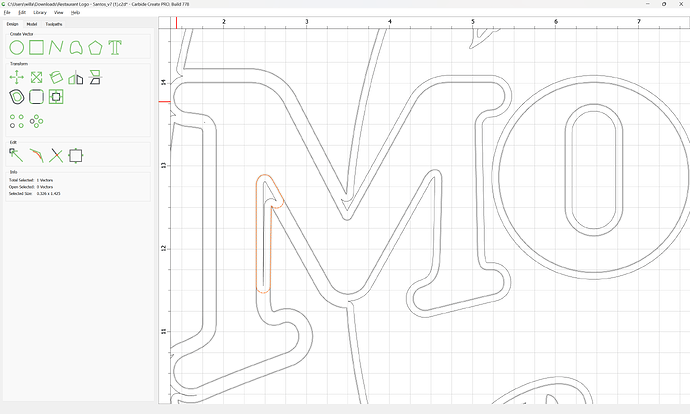
Task: Activate the Trim Vectors tool
Action: [x=56, y=155]
